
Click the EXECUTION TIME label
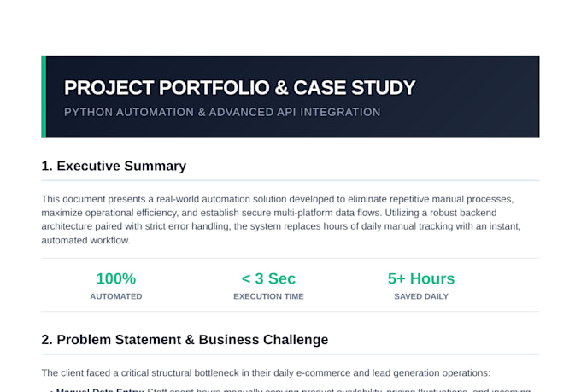click(268, 296)
